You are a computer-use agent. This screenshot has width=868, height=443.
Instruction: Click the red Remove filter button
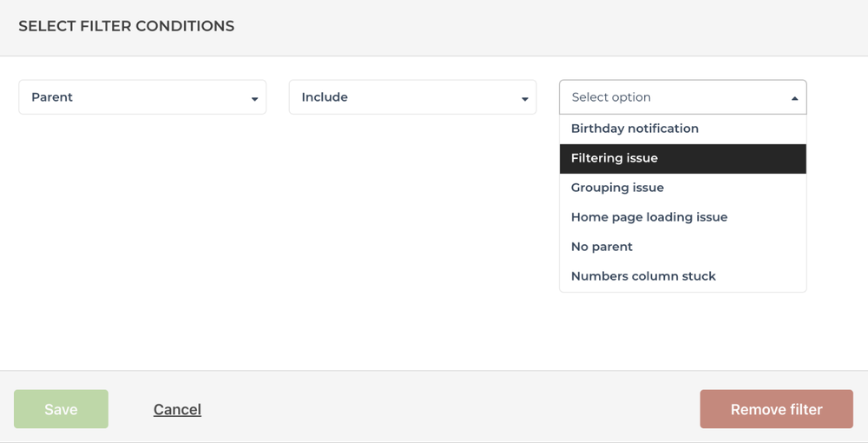click(776, 409)
